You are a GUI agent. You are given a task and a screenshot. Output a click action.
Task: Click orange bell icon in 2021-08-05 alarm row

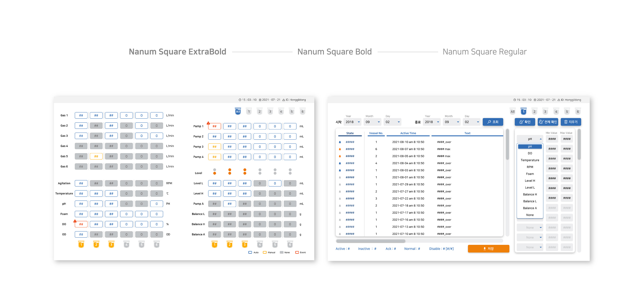(340, 156)
